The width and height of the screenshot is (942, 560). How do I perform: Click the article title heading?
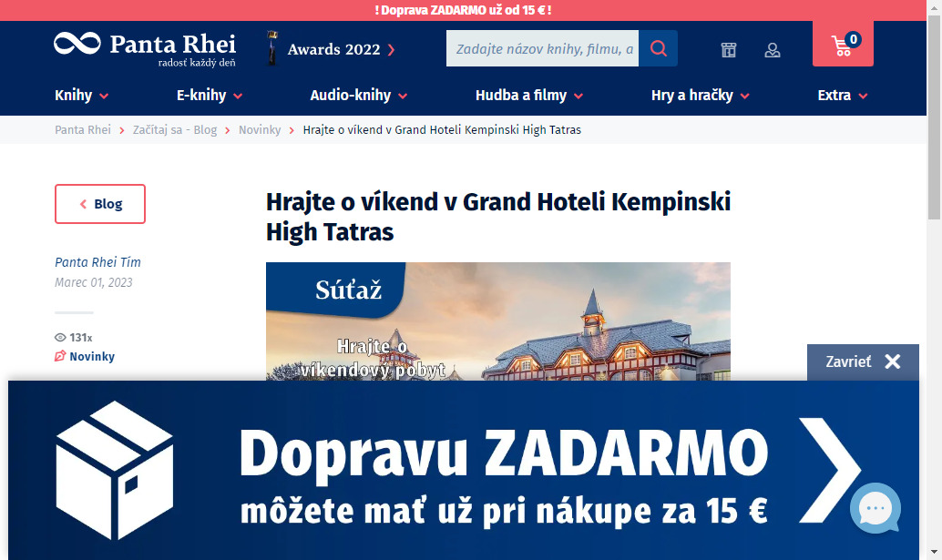click(498, 217)
